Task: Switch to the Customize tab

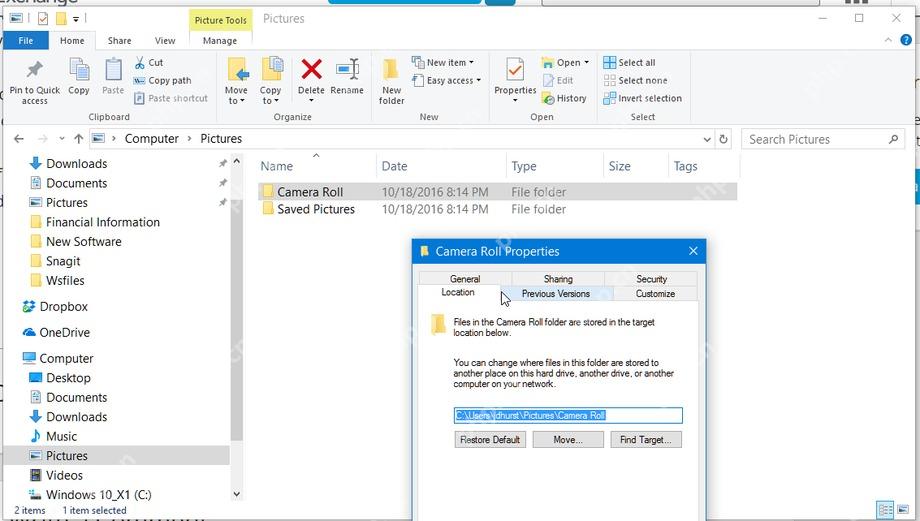Action: (x=655, y=293)
